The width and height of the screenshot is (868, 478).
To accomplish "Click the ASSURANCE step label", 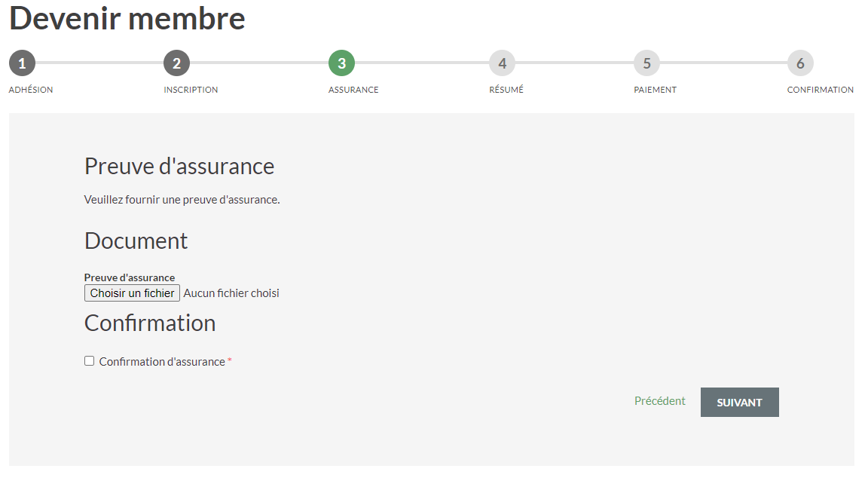I will click(x=353, y=90).
